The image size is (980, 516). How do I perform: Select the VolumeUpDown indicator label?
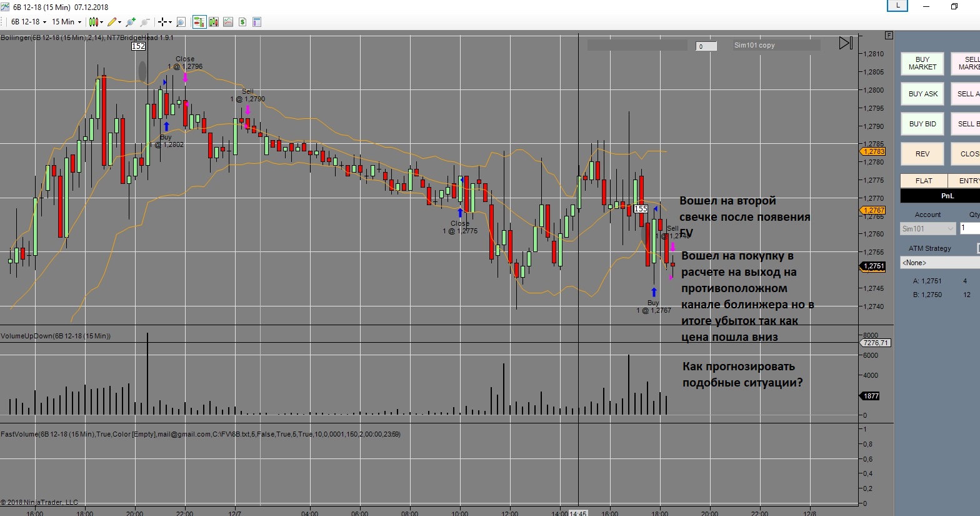point(56,336)
